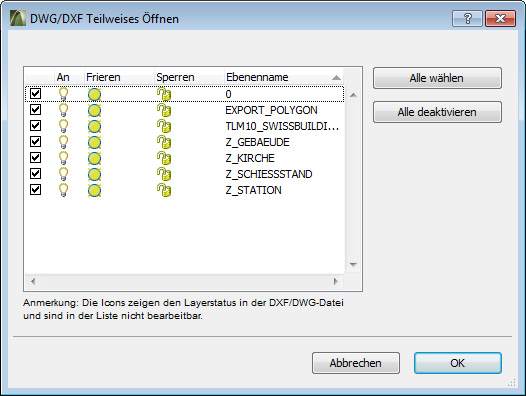The height and width of the screenshot is (396, 526).
Task: Click the padlock icon for Z_STATION layer
Action: coord(164,190)
